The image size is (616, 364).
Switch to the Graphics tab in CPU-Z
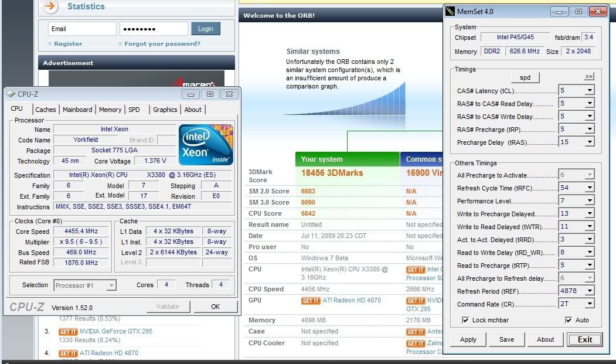pyautogui.click(x=165, y=110)
